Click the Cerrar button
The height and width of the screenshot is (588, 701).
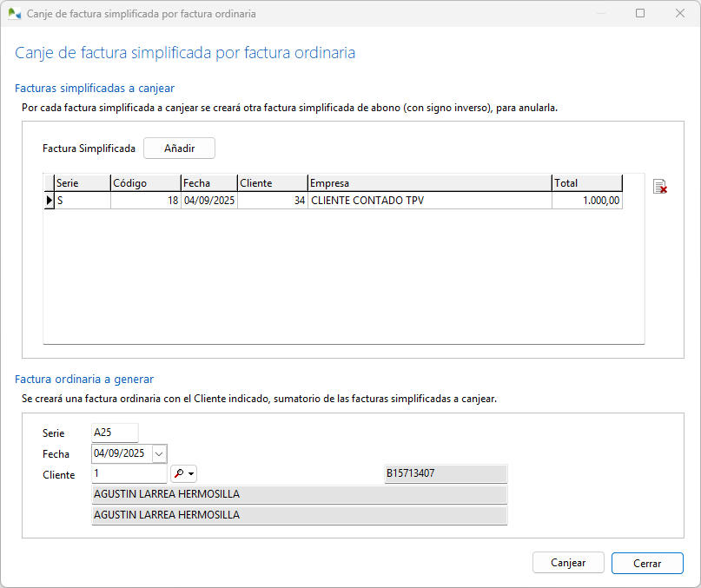tap(646, 563)
